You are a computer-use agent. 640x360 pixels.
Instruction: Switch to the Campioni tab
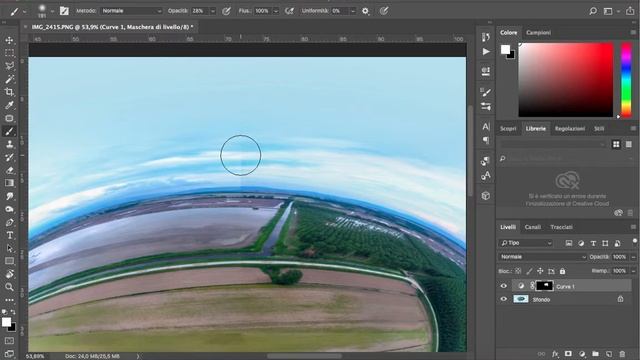[x=538, y=32]
